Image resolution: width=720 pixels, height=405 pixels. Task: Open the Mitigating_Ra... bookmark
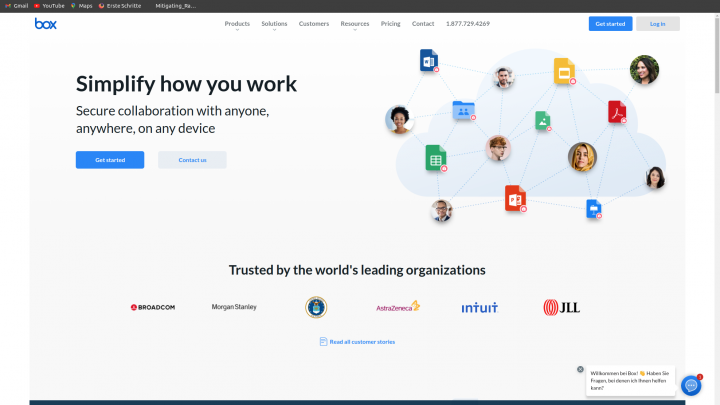tap(175, 6)
